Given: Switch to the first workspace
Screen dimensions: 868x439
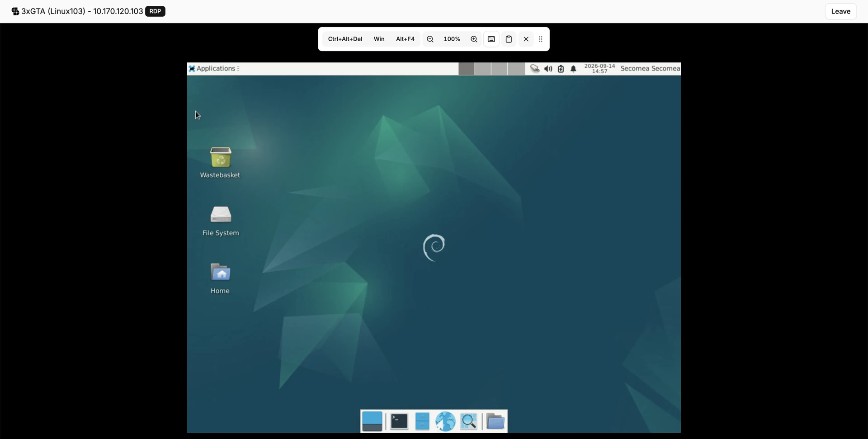Looking at the screenshot, I should [x=467, y=69].
